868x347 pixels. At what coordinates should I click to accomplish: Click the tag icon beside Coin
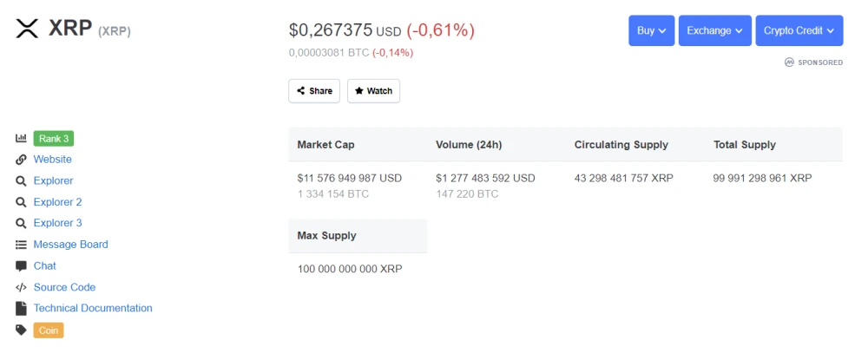21,331
